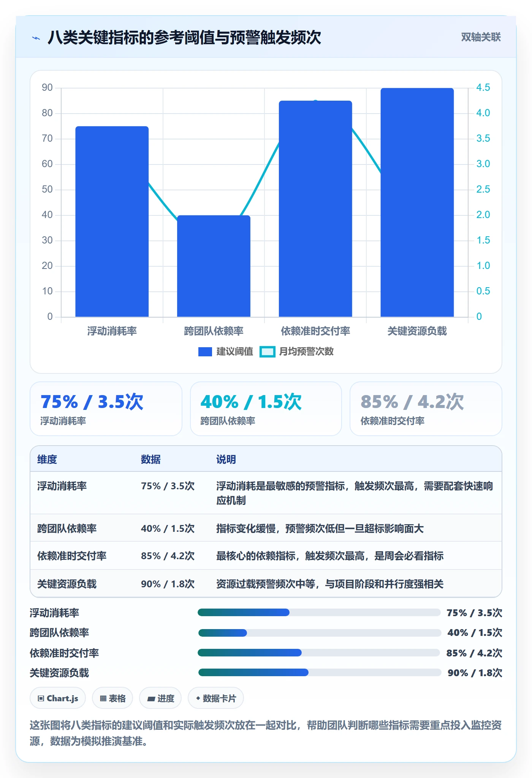The image size is (532, 778).
Task: Select the 75% / 3.5次 stat card
Action: click(x=106, y=409)
